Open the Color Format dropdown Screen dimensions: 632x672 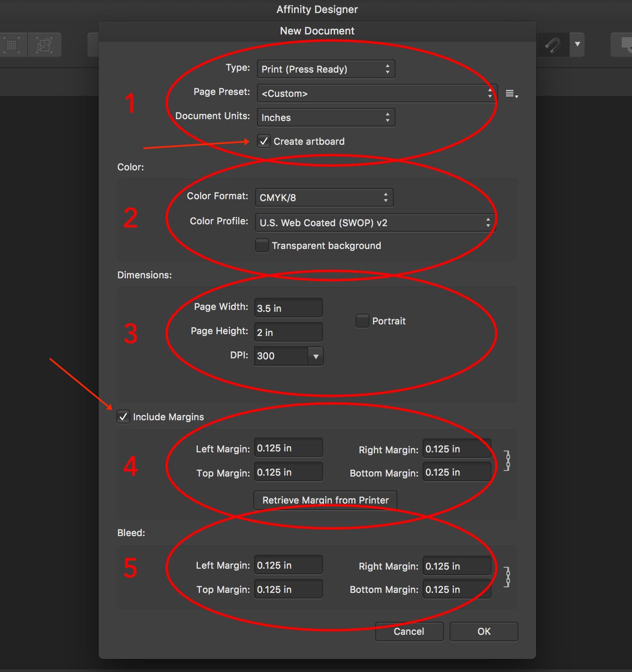pyautogui.click(x=324, y=198)
